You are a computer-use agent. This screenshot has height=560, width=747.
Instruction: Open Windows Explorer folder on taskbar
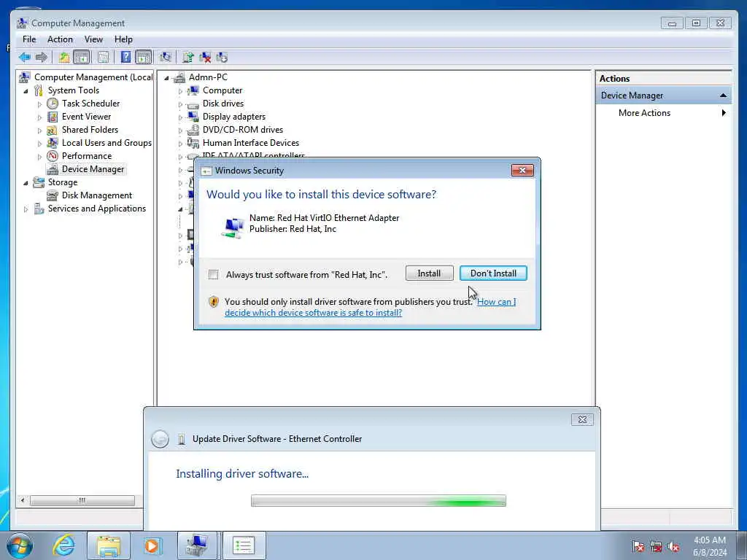(x=109, y=545)
